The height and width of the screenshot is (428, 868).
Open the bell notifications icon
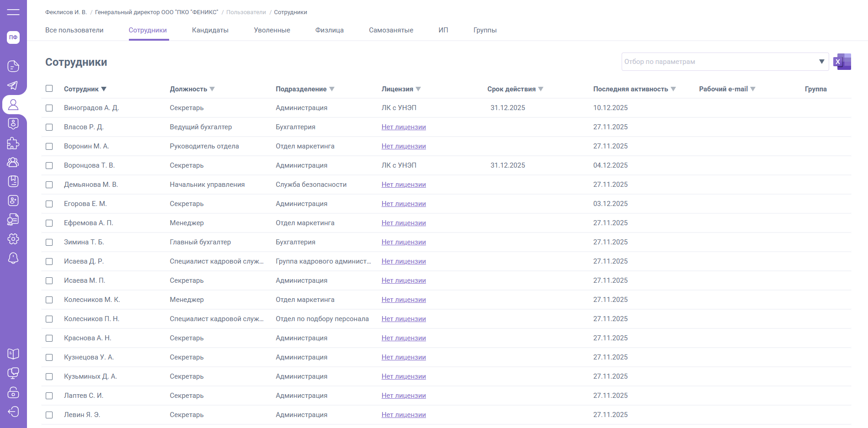[13, 258]
